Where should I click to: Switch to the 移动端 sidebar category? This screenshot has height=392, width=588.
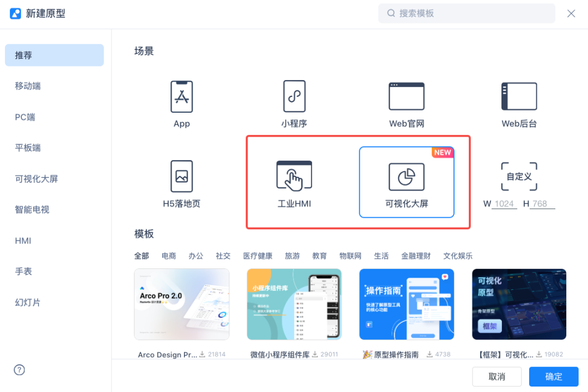tap(28, 85)
